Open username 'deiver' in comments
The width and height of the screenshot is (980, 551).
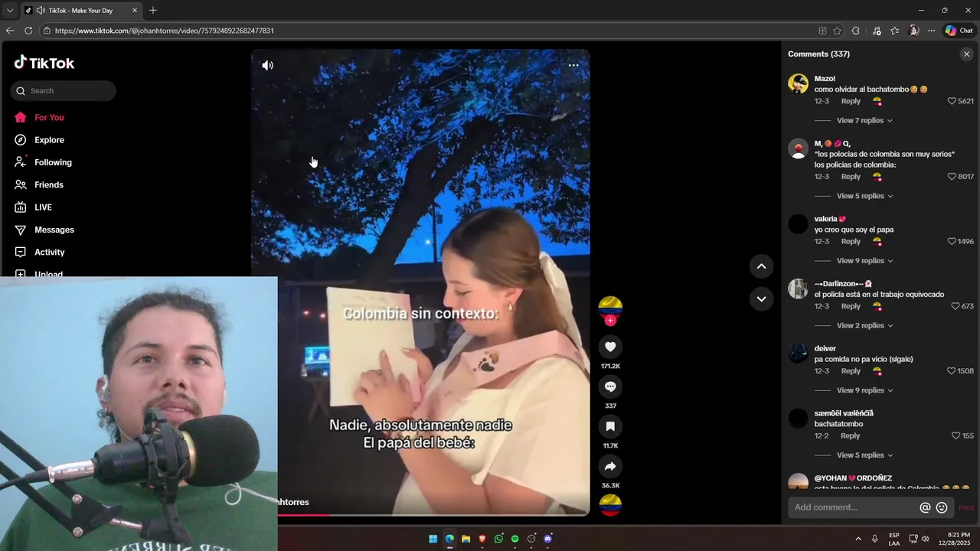coord(825,349)
